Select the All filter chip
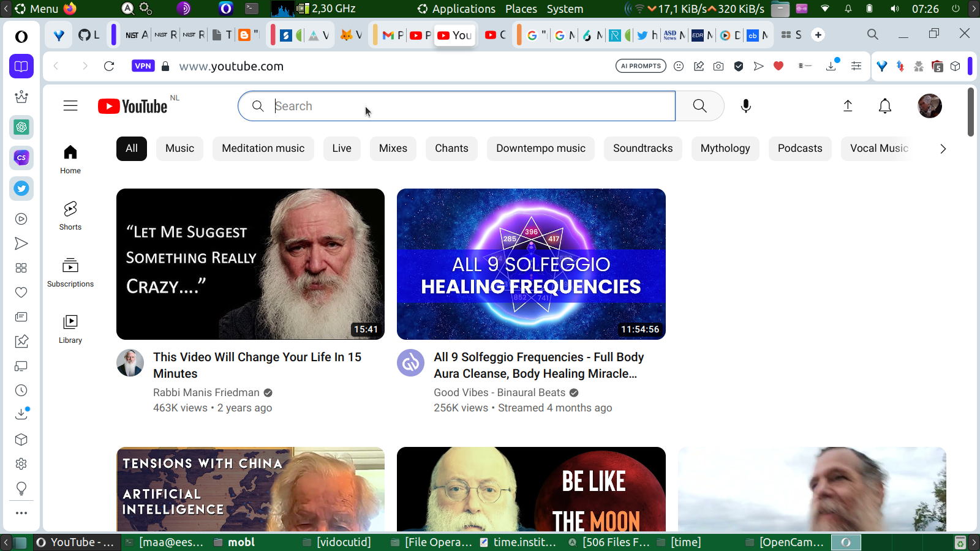This screenshot has height=551, width=980. click(132, 149)
